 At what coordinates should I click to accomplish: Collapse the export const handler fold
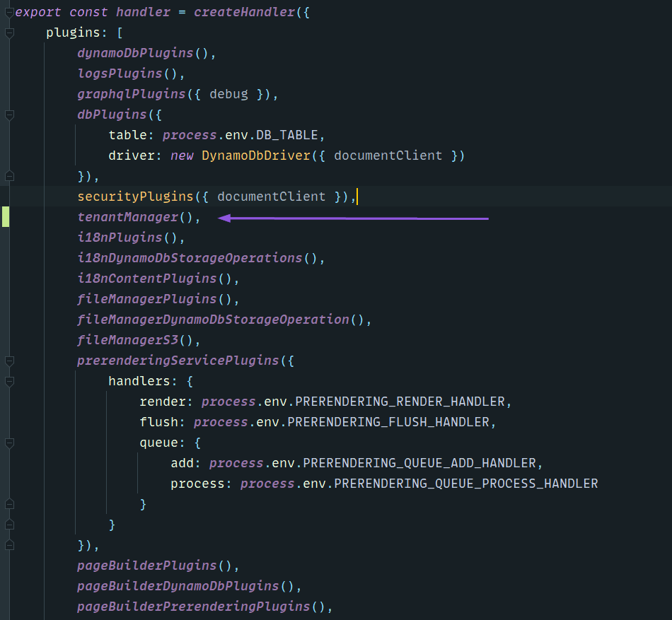pyautogui.click(x=9, y=11)
